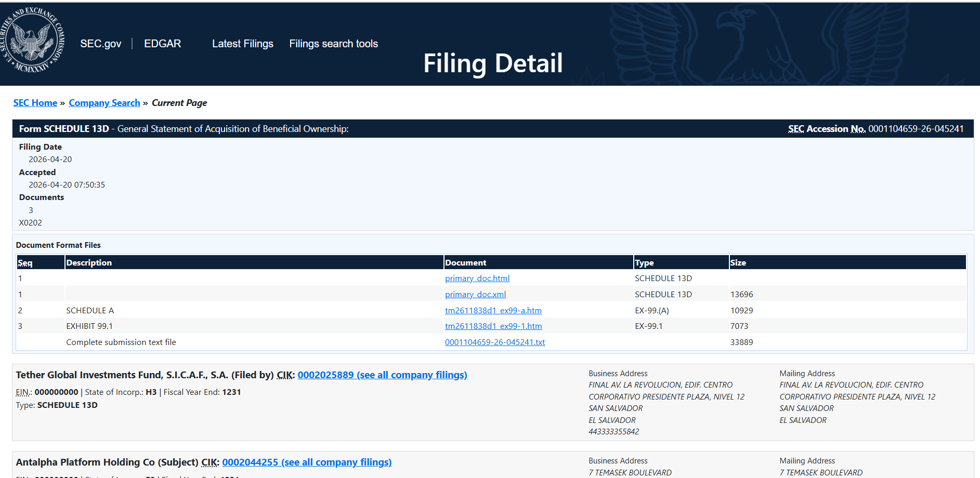Screen dimensions: 980x478
Task: Click the filing date 2026-04-20
Action: tap(50, 160)
